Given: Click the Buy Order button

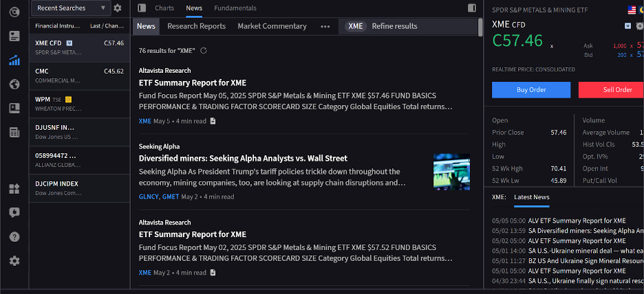Looking at the screenshot, I should (531, 90).
